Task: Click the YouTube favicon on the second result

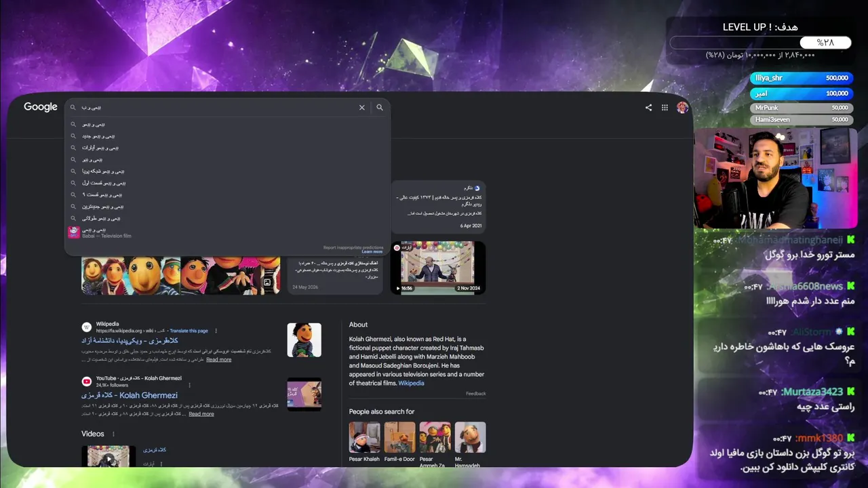Action: coord(86,382)
